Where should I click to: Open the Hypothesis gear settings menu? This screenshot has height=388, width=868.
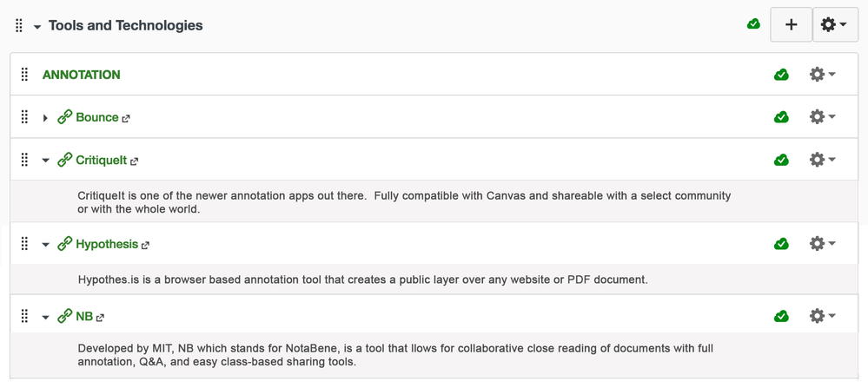(822, 244)
